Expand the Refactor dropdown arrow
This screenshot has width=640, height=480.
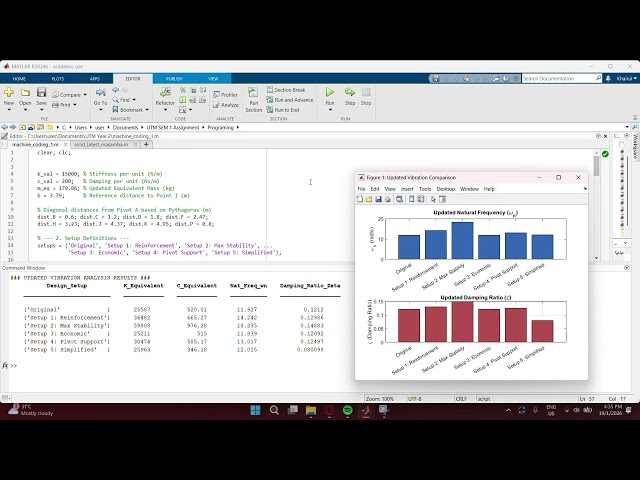click(165, 110)
